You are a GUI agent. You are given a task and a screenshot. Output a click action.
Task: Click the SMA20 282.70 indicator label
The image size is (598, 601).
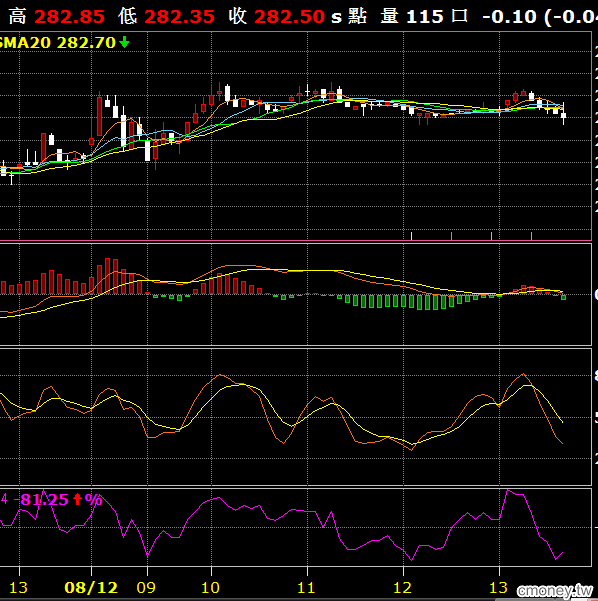(x=58, y=43)
